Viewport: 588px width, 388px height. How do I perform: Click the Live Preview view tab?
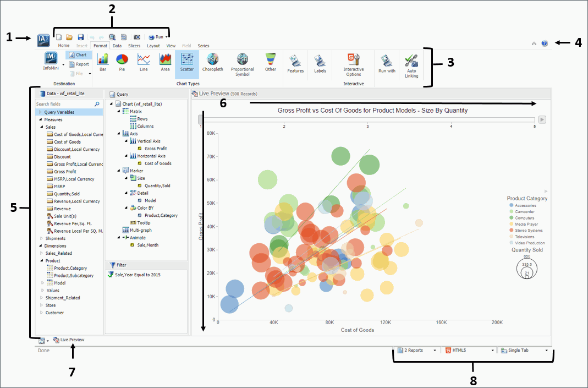coord(69,340)
